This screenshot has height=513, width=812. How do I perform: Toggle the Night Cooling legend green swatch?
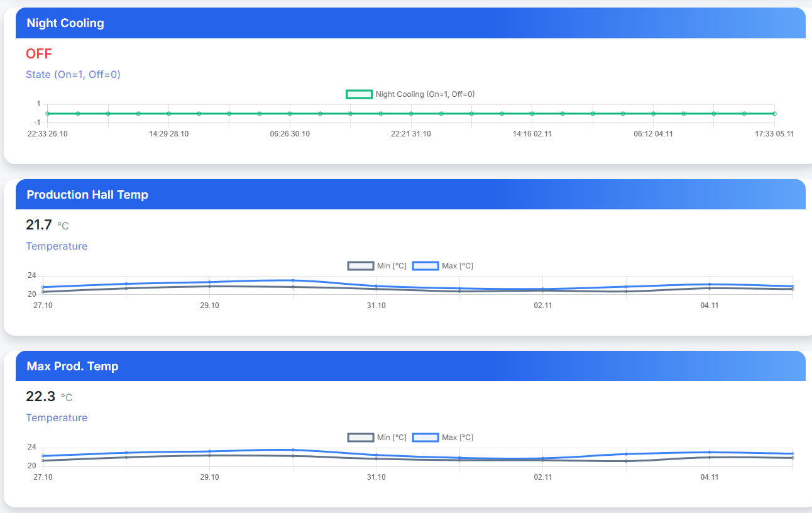click(359, 94)
